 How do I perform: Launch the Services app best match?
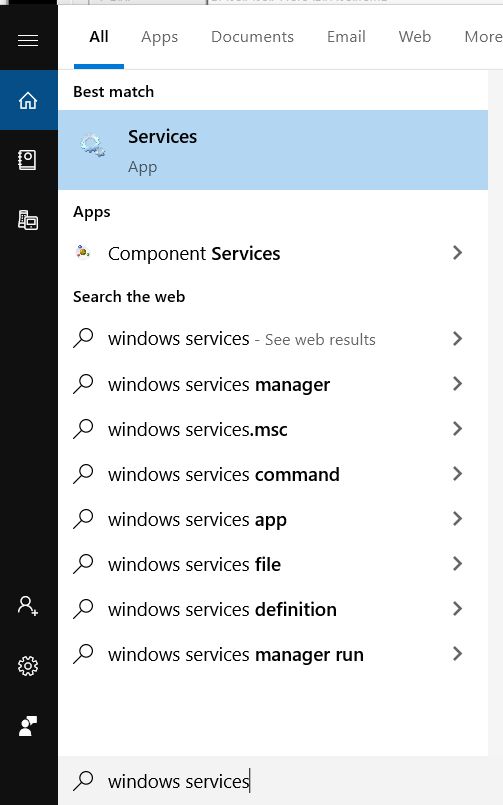point(273,150)
